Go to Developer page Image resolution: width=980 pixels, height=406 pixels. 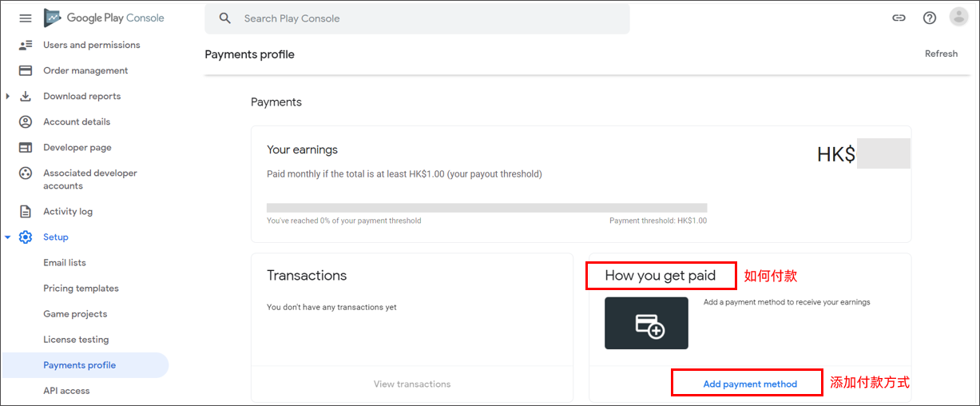77,147
